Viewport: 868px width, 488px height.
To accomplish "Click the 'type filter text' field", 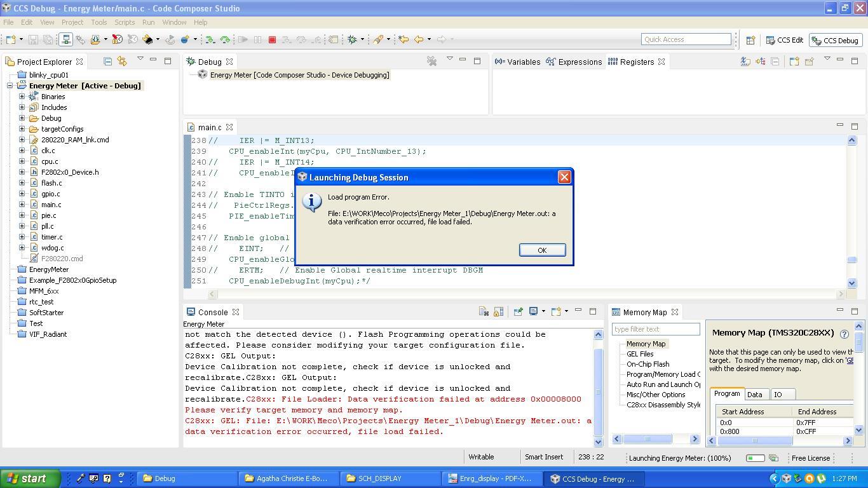I will pyautogui.click(x=656, y=329).
